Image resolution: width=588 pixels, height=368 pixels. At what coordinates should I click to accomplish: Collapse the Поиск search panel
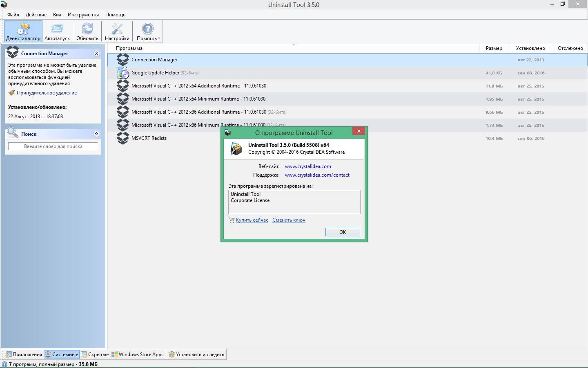coord(96,134)
